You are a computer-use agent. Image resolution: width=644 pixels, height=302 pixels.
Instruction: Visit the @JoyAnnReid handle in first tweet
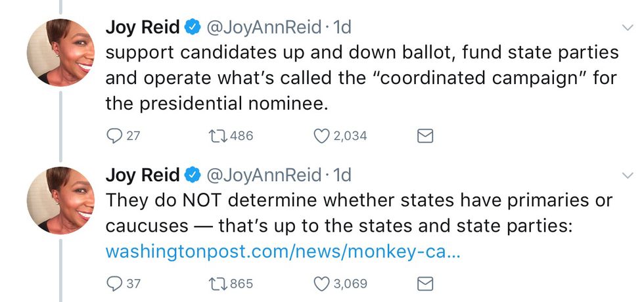pos(264,28)
